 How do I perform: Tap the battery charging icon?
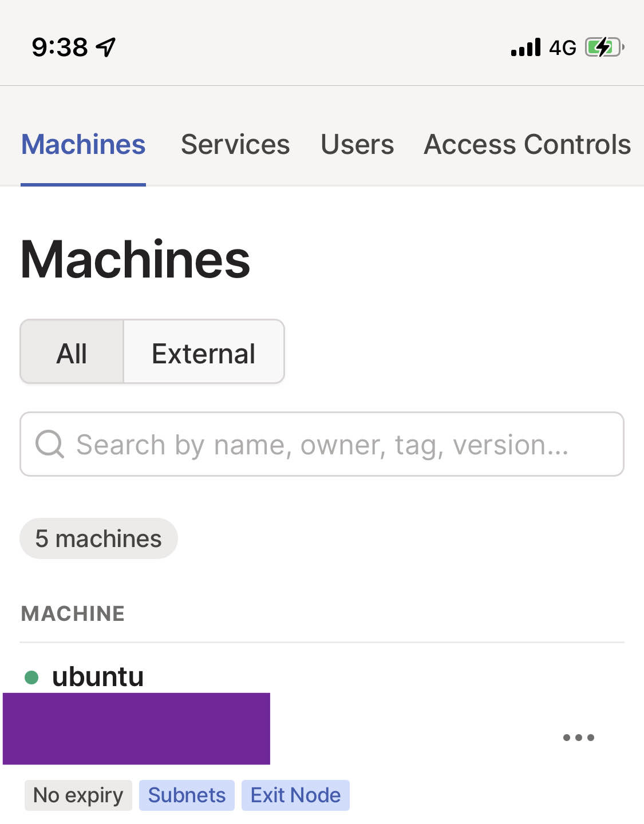coord(603,47)
